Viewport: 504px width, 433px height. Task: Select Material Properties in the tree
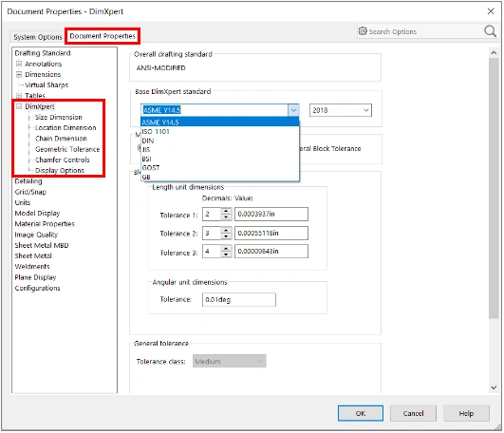pos(45,224)
